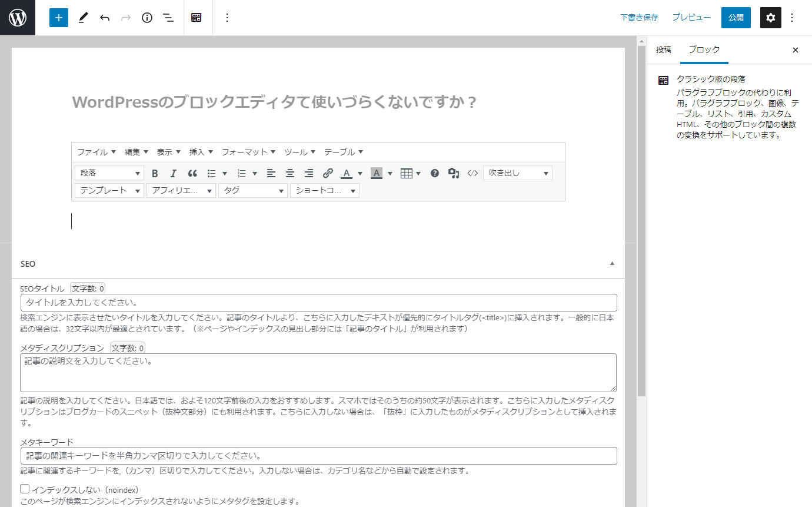Open the block inserter plus button
The height and width of the screenshot is (507, 812).
[x=59, y=18]
